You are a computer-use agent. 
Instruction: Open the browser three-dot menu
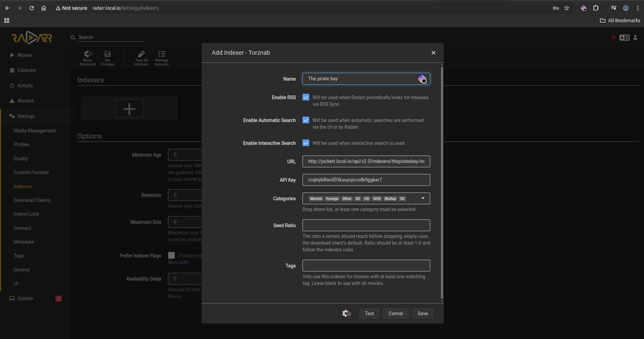point(638,8)
